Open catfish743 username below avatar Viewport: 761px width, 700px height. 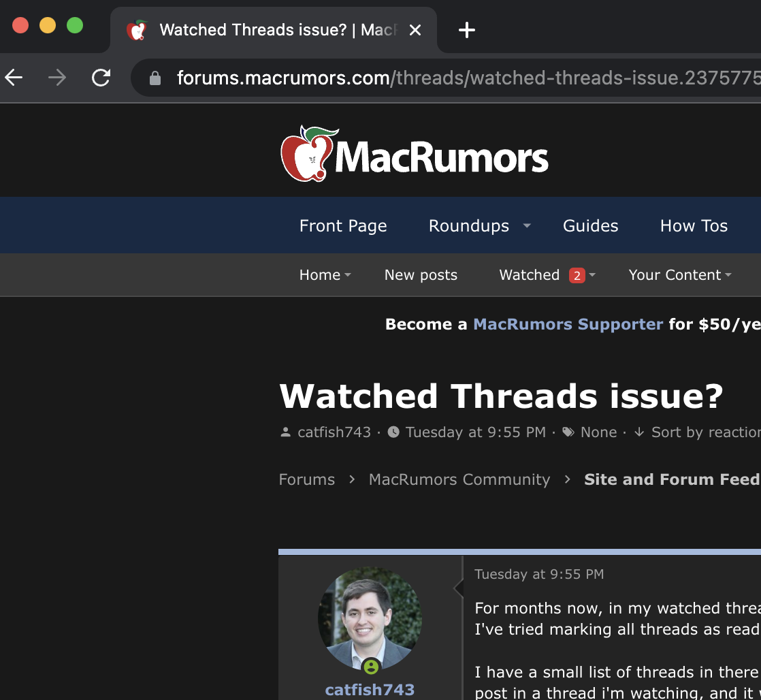pyautogui.click(x=370, y=690)
